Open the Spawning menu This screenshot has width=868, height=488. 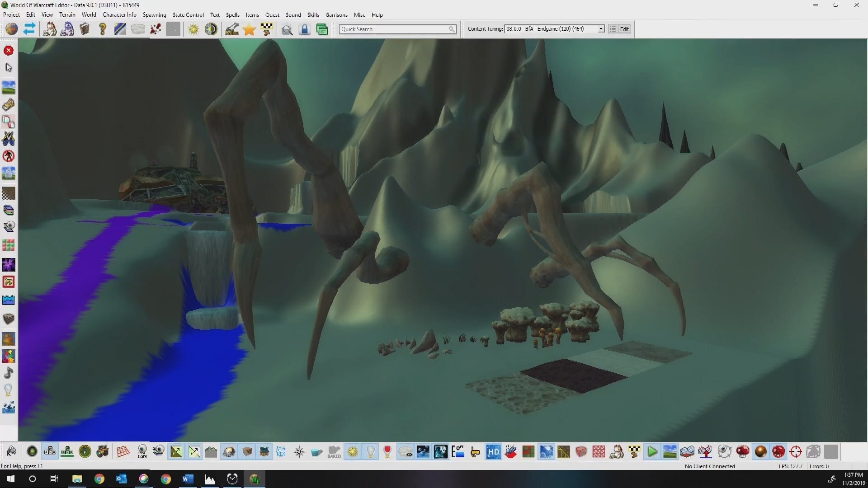(x=154, y=15)
